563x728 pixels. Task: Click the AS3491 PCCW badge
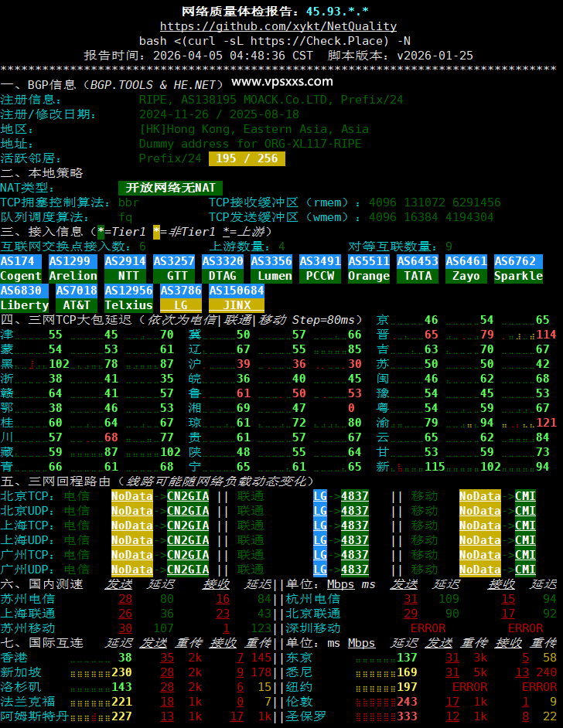click(320, 269)
